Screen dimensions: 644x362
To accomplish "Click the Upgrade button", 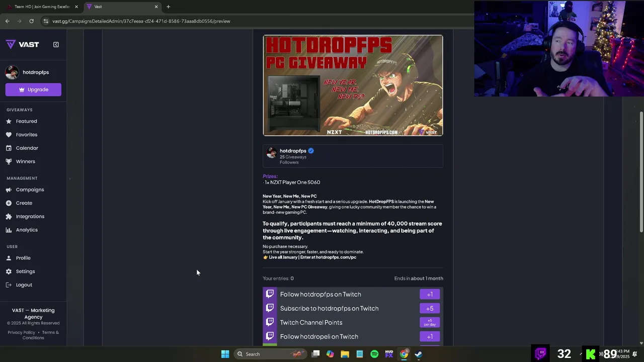I will click(33, 89).
